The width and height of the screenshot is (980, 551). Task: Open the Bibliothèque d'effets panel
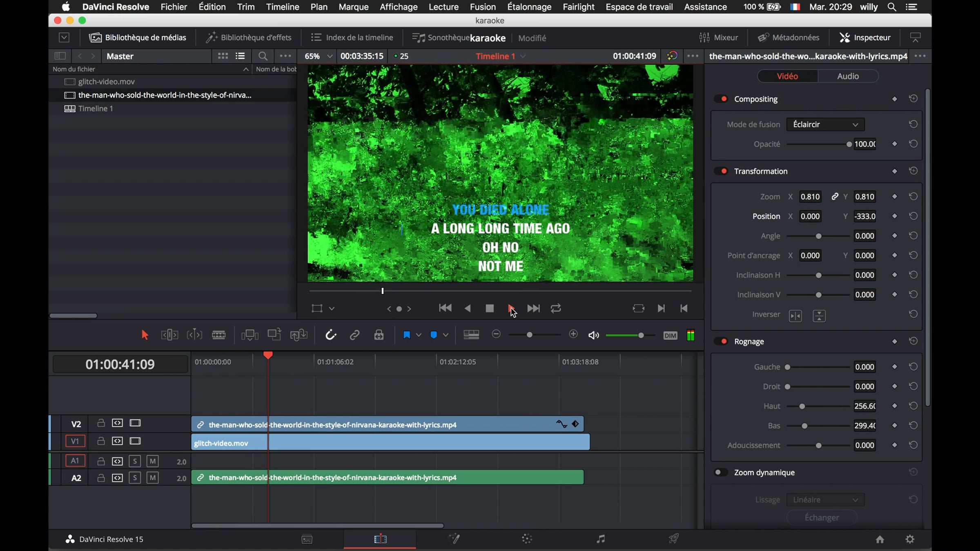click(x=249, y=38)
